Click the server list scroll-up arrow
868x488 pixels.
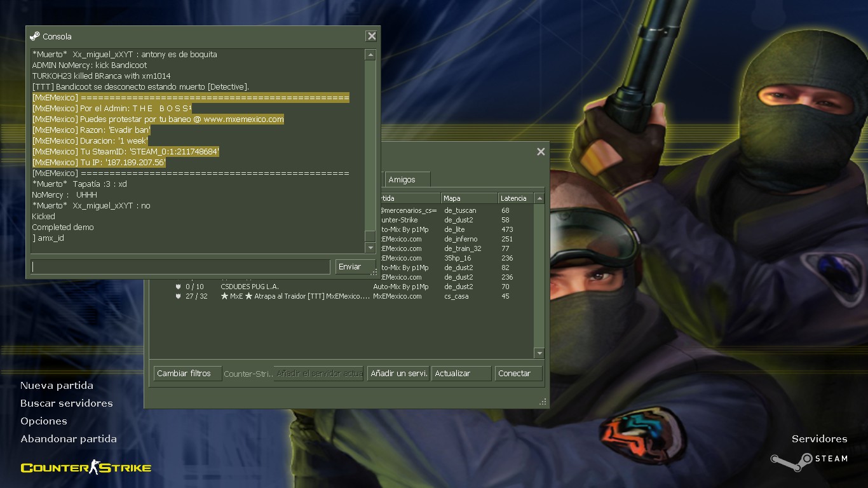(539, 198)
